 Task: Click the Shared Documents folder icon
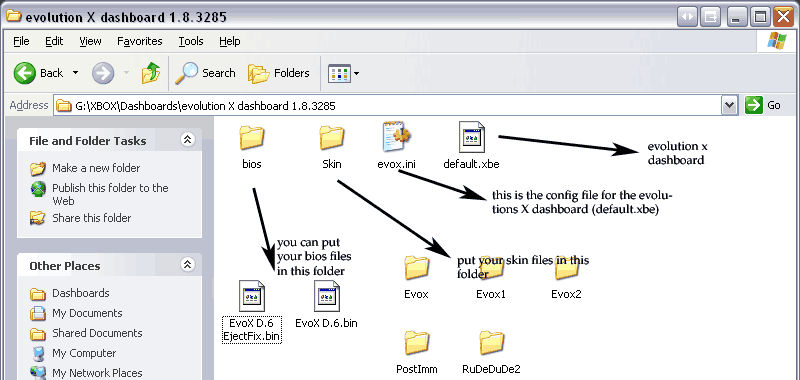click(x=38, y=334)
